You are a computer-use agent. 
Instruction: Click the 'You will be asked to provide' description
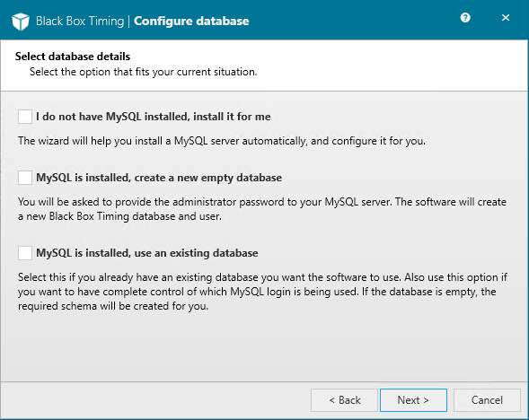coord(262,209)
